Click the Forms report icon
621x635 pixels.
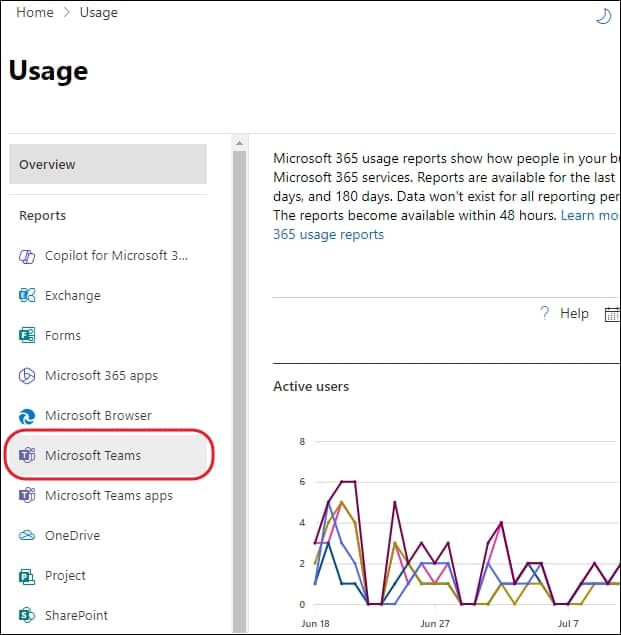tap(27, 335)
